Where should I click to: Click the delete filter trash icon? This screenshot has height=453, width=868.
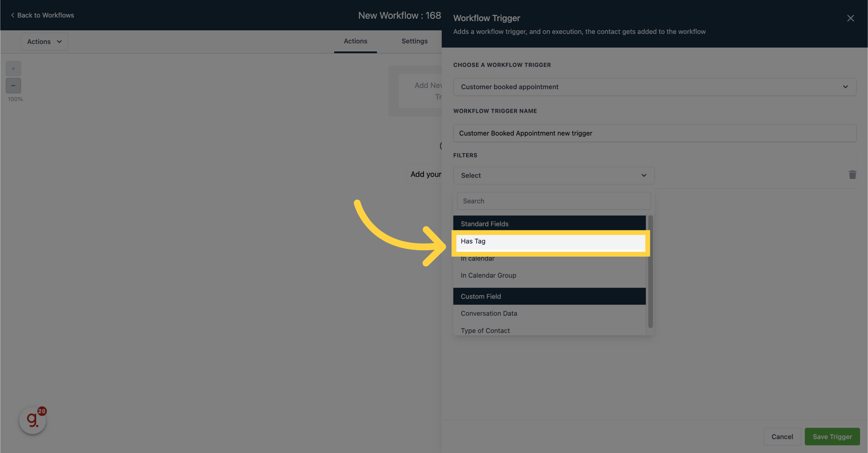point(853,175)
